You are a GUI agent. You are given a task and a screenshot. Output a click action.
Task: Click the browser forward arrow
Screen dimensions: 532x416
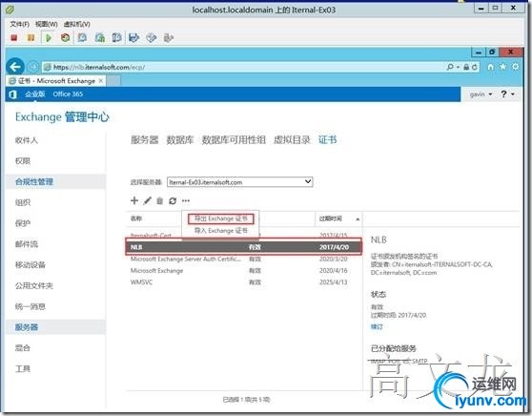tap(33, 67)
